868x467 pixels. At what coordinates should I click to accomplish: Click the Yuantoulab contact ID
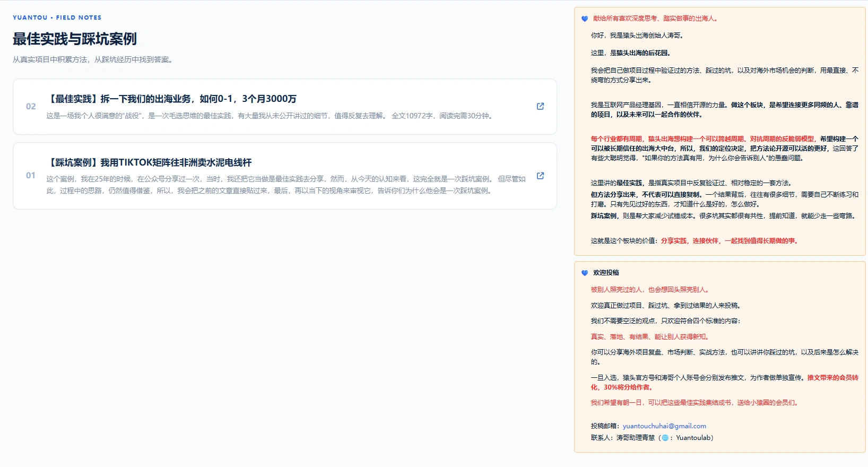click(692, 438)
